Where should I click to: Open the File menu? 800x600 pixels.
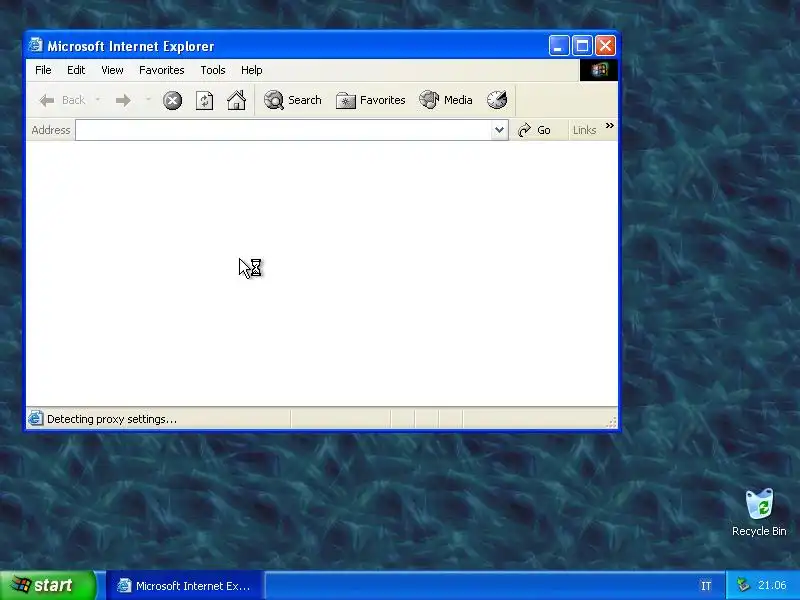43,70
